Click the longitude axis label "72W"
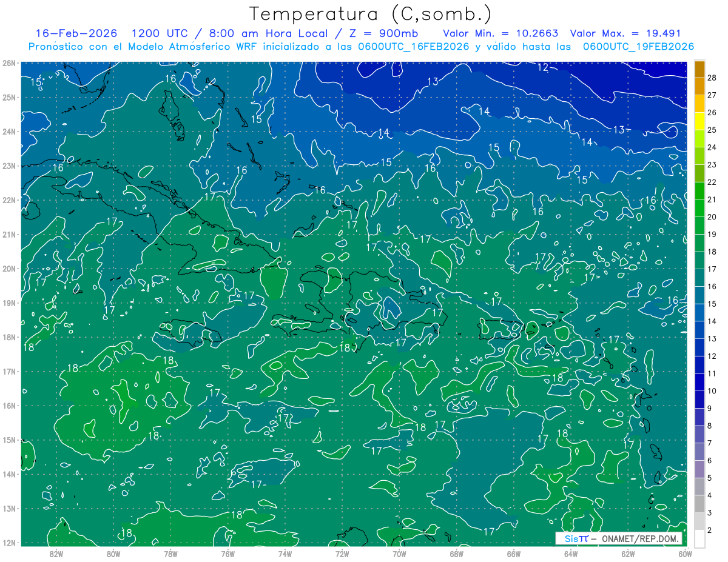The height and width of the screenshot is (562, 728). tap(342, 554)
